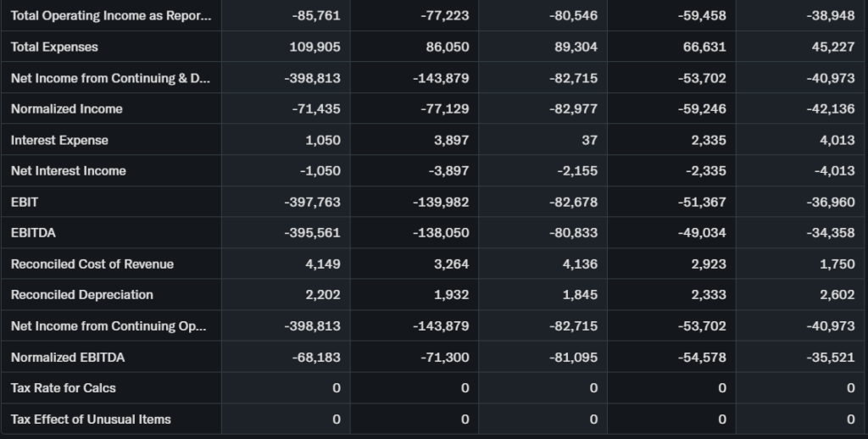Viewport: 868px width, 439px height.
Task: Click the Tax Rate for Calcs label
Action: (63, 388)
